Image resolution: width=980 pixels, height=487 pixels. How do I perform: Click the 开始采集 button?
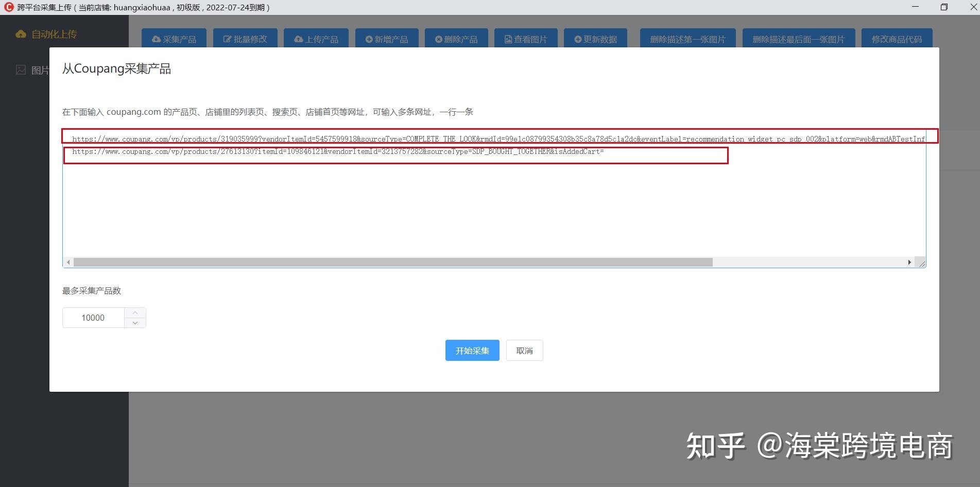tap(472, 351)
